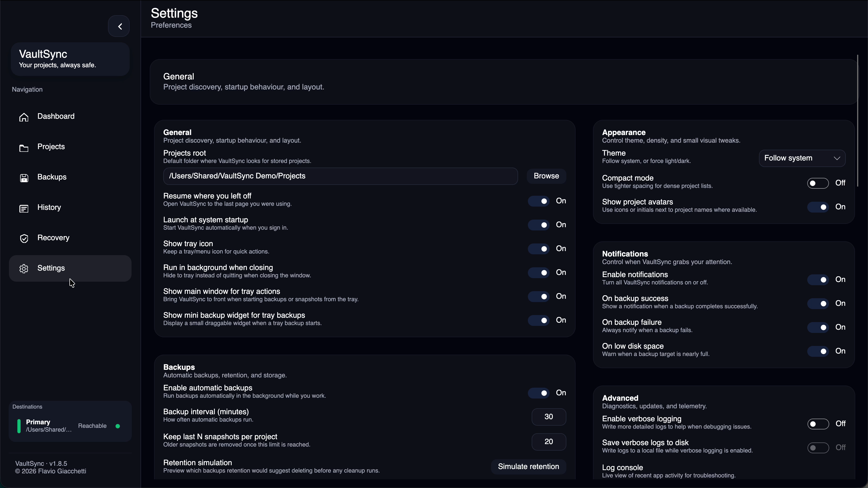
Task: Click the Recovery shield icon
Action: (24, 239)
